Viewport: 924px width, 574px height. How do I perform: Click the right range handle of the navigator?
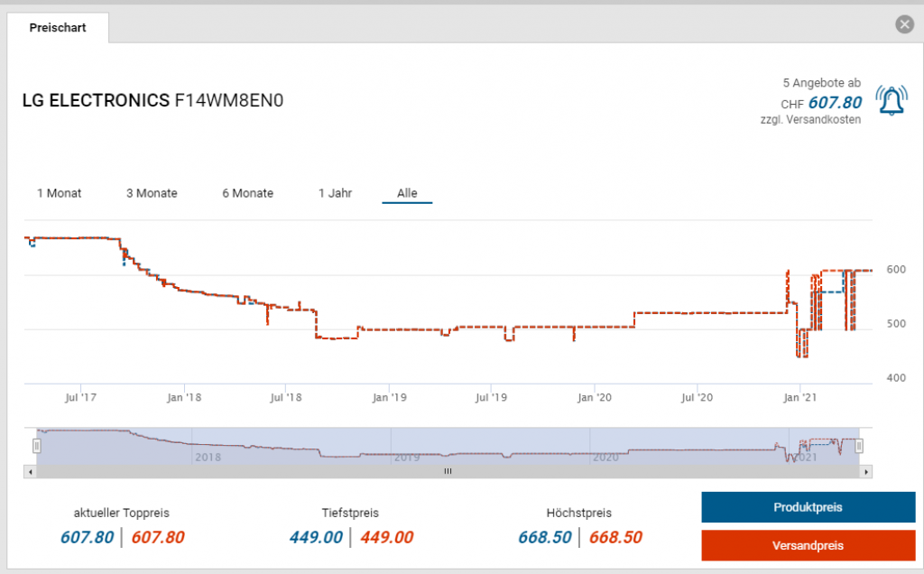pyautogui.click(x=860, y=446)
